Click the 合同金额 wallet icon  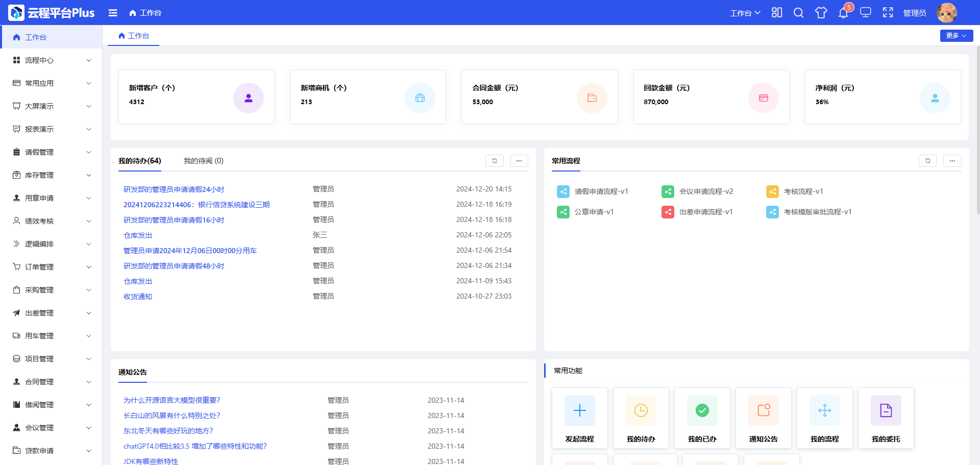pyautogui.click(x=592, y=98)
